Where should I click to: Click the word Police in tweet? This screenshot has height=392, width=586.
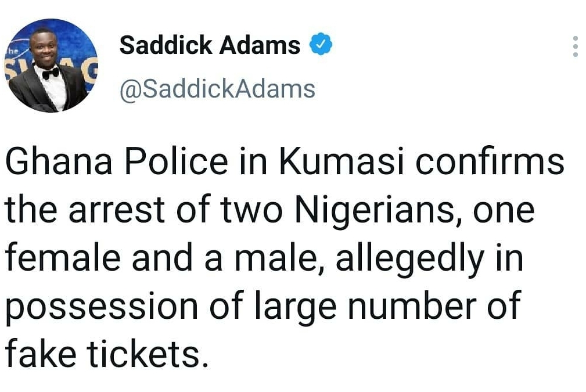click(176, 162)
